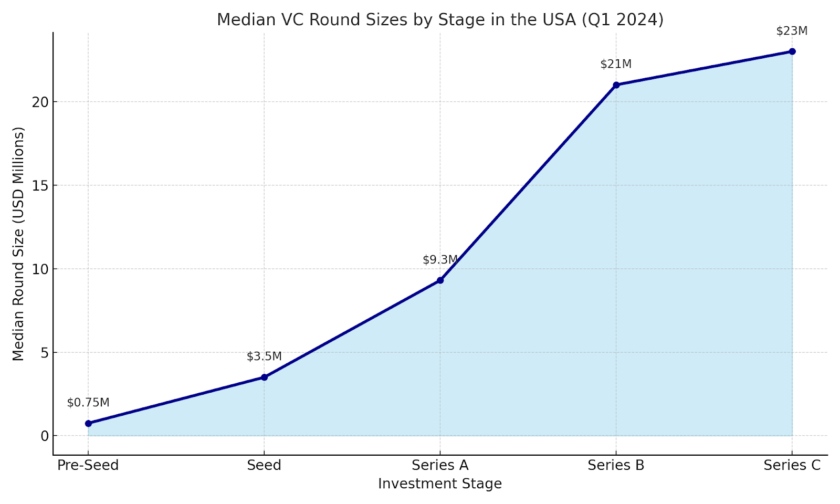This screenshot has height=504, width=840.
Task: Click the Series C data point marker
Action: pos(792,51)
